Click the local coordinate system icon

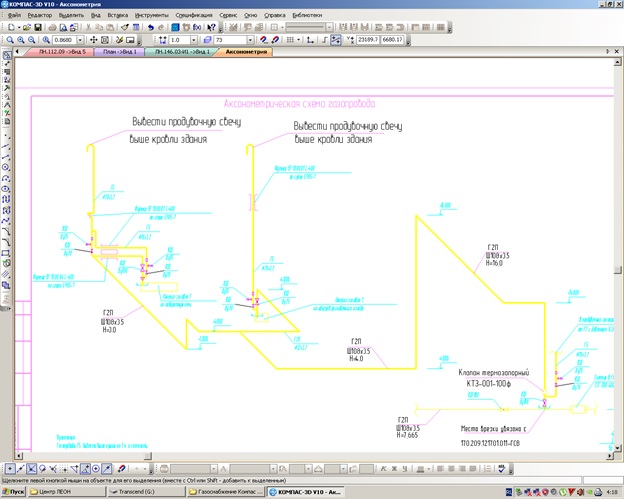pos(310,40)
